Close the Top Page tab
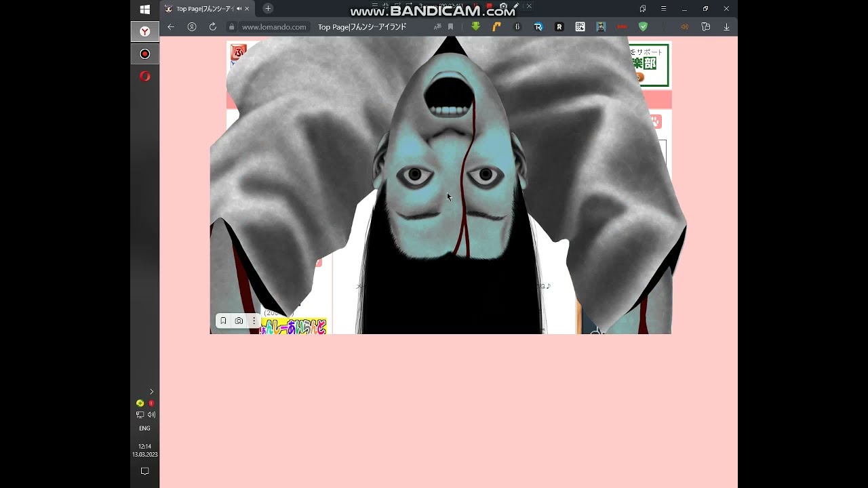868x488 pixels. pyautogui.click(x=248, y=9)
